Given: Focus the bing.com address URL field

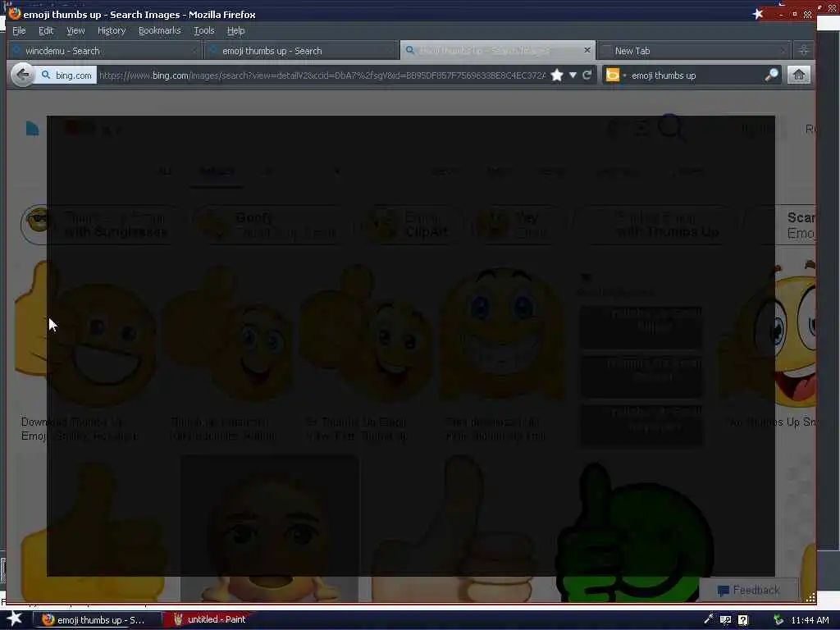Looking at the screenshot, I should coord(322,75).
